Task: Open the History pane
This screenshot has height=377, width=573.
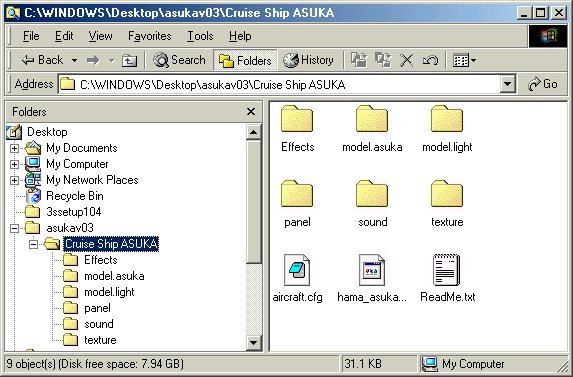Action: pos(308,60)
